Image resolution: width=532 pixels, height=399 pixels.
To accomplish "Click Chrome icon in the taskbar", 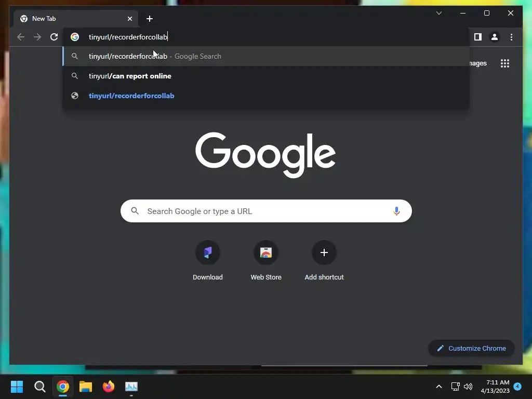I will point(63,387).
